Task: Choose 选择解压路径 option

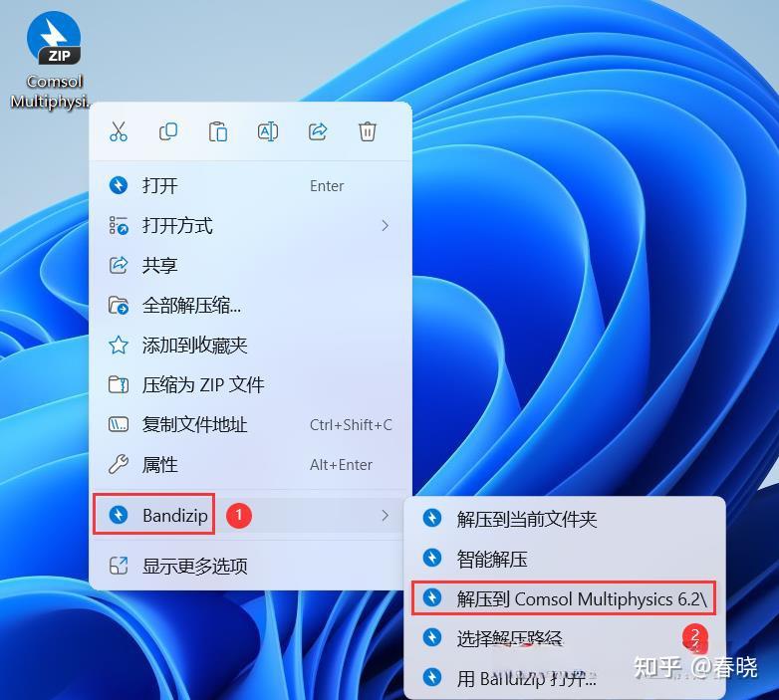Action: click(565, 638)
